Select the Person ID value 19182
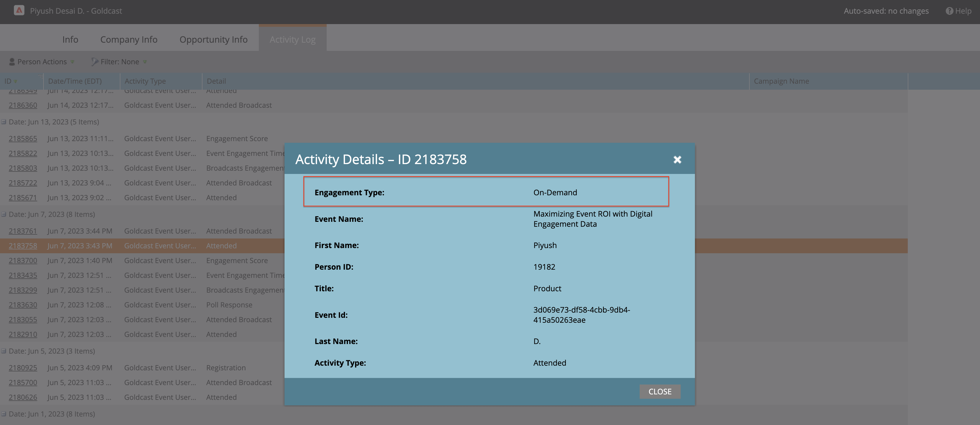The width and height of the screenshot is (980, 425). (x=544, y=267)
